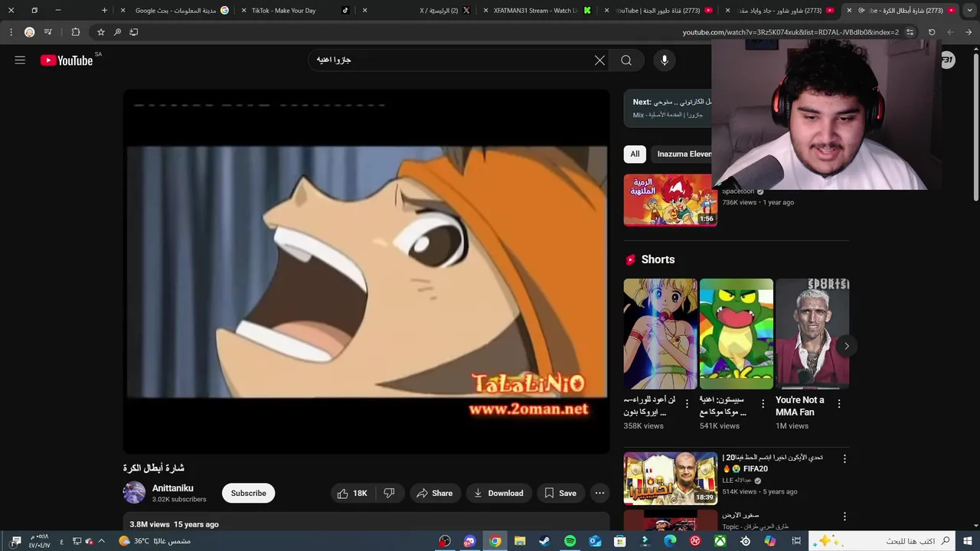Open the You're Not a MMA Fan Short

(x=812, y=334)
